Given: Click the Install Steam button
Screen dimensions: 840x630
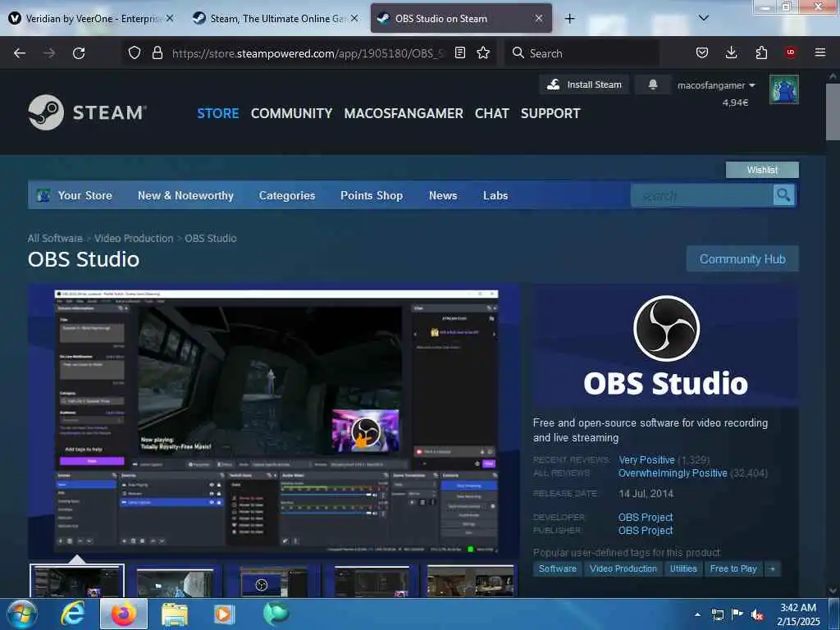Looking at the screenshot, I should (x=584, y=84).
